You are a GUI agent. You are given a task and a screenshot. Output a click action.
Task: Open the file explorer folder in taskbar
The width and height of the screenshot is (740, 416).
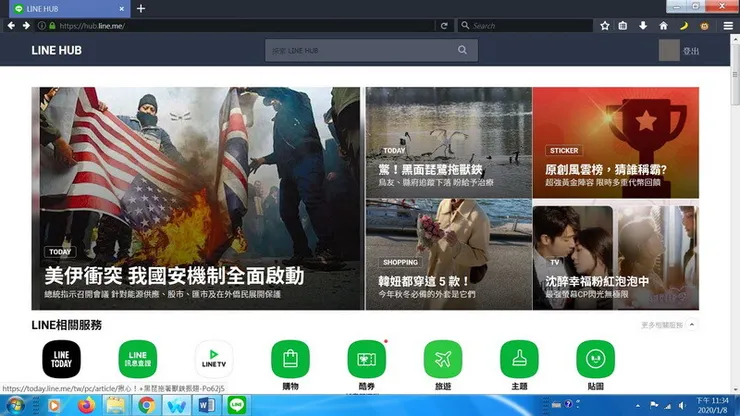pyautogui.click(x=116, y=405)
